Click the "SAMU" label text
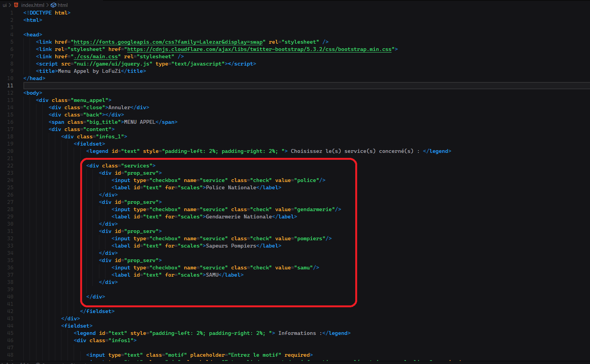Image resolution: width=590 pixels, height=364 pixels. [x=212, y=275]
